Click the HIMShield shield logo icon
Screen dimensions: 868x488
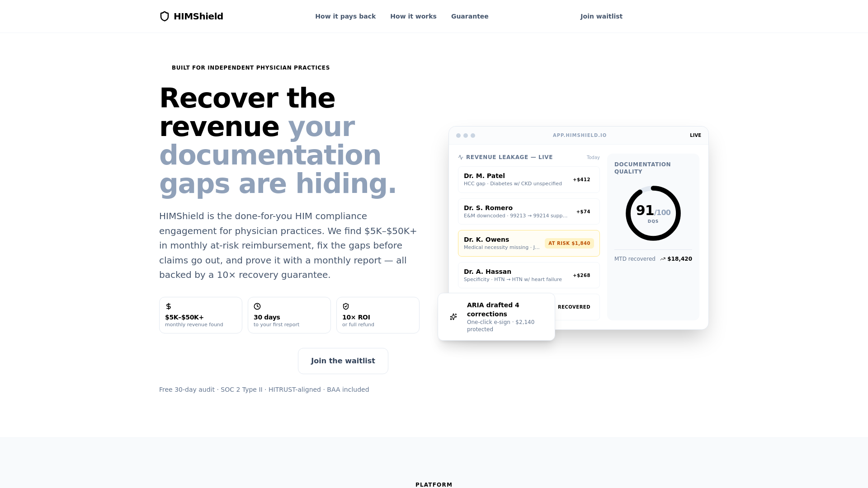point(165,16)
